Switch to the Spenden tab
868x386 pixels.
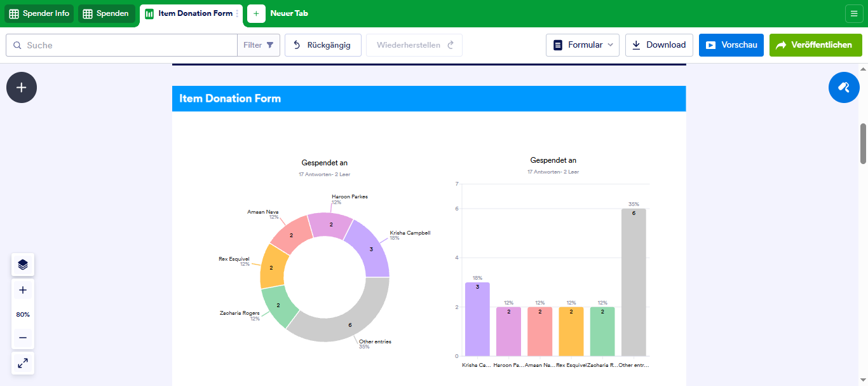pos(106,13)
